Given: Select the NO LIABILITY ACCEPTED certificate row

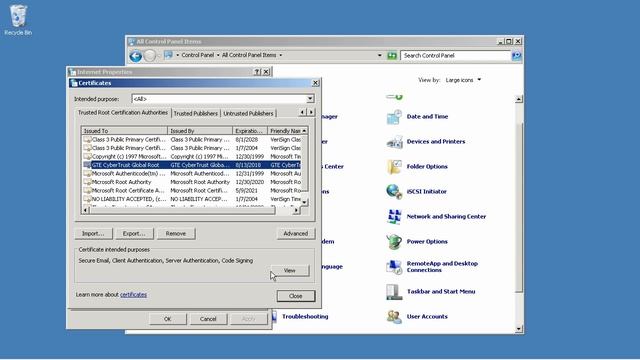Looking at the screenshot, I should [192, 199].
